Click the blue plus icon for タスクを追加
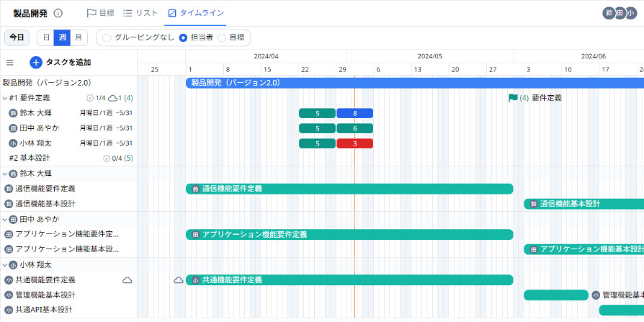 pos(36,63)
